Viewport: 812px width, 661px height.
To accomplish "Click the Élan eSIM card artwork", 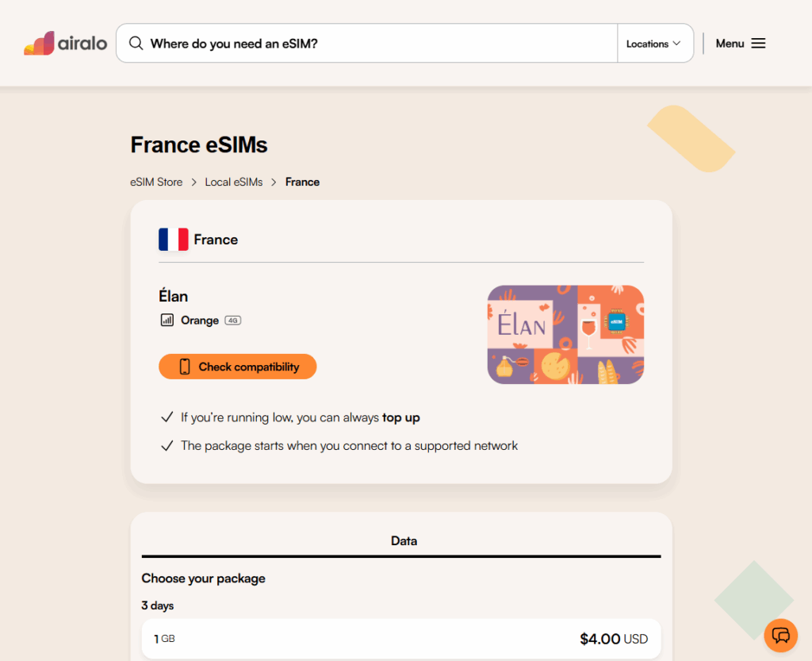I will click(565, 334).
